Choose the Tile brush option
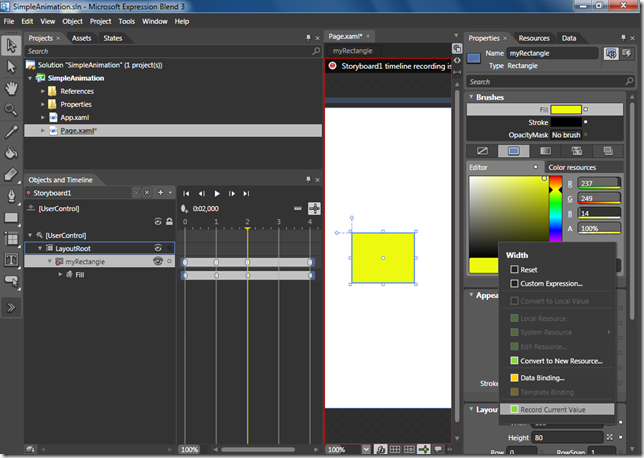The height and width of the screenshot is (458, 644). [577, 151]
